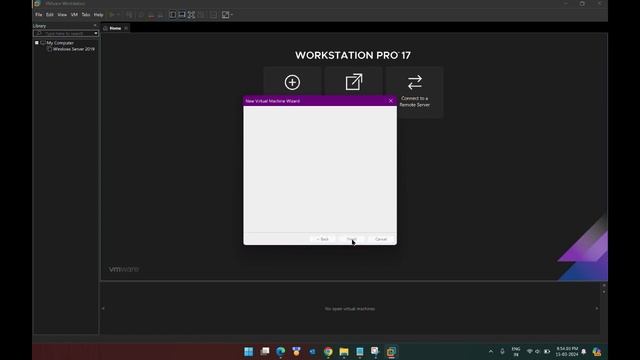Open the notifications bell icon
Viewport: 640px width, 360px height.
[584, 351]
